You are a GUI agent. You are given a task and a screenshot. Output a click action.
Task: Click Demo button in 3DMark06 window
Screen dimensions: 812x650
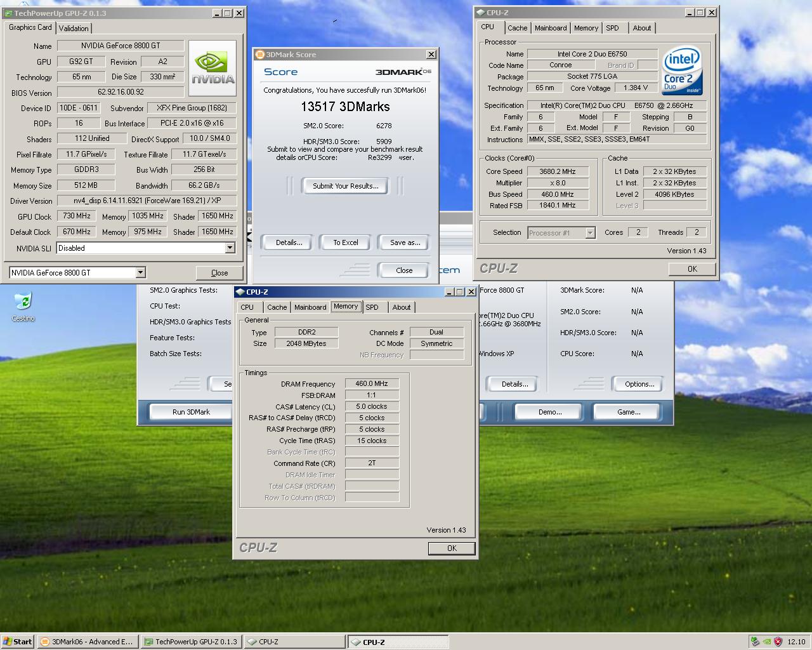pos(550,412)
